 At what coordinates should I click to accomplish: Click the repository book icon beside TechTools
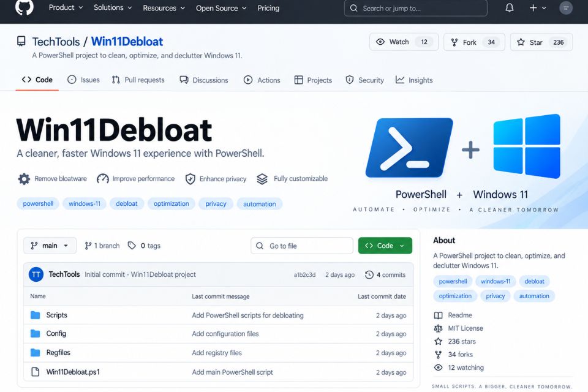point(21,41)
